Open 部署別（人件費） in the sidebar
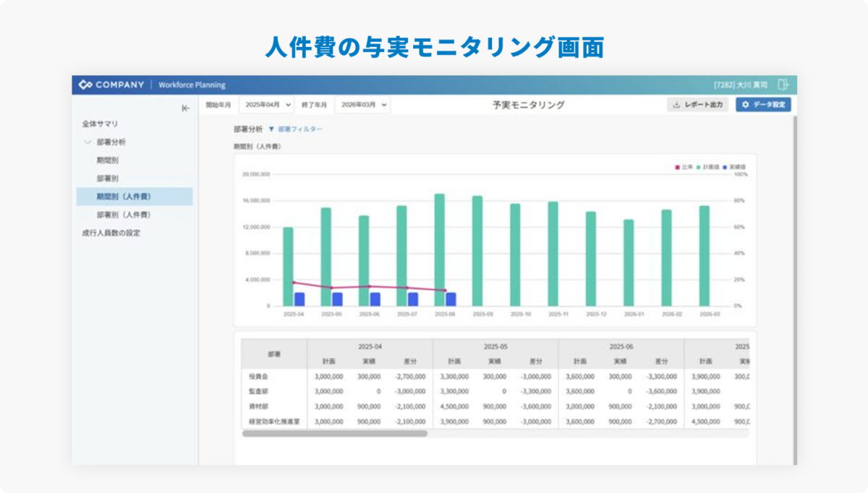 tap(123, 215)
